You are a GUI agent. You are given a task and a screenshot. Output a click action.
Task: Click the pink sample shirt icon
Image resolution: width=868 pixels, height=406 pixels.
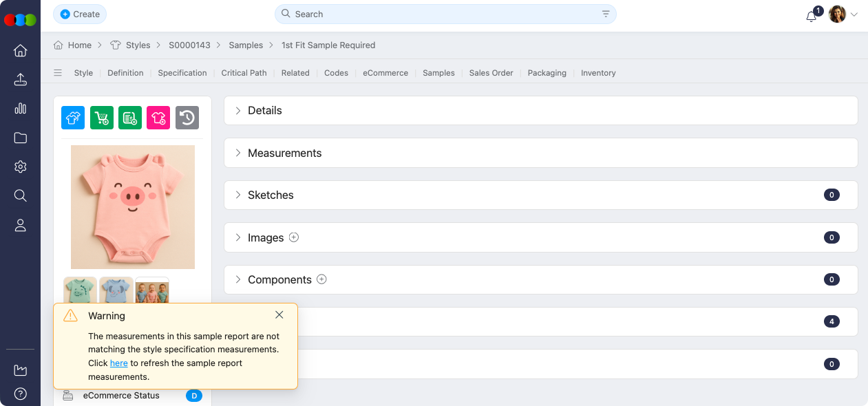(x=158, y=118)
